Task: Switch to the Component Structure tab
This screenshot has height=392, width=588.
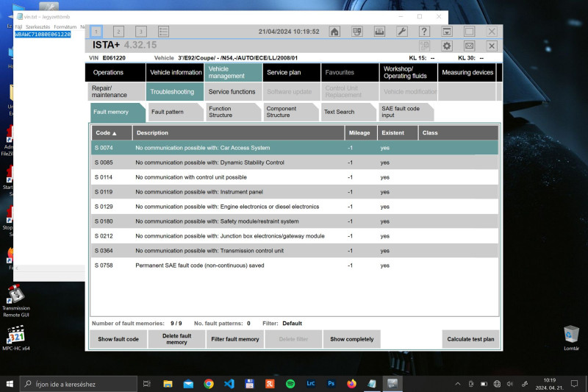Action: pos(290,112)
